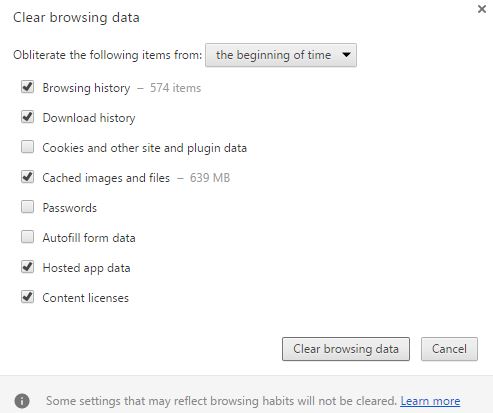
Task: Toggle Cached images and files checkbox
Action: click(27, 177)
